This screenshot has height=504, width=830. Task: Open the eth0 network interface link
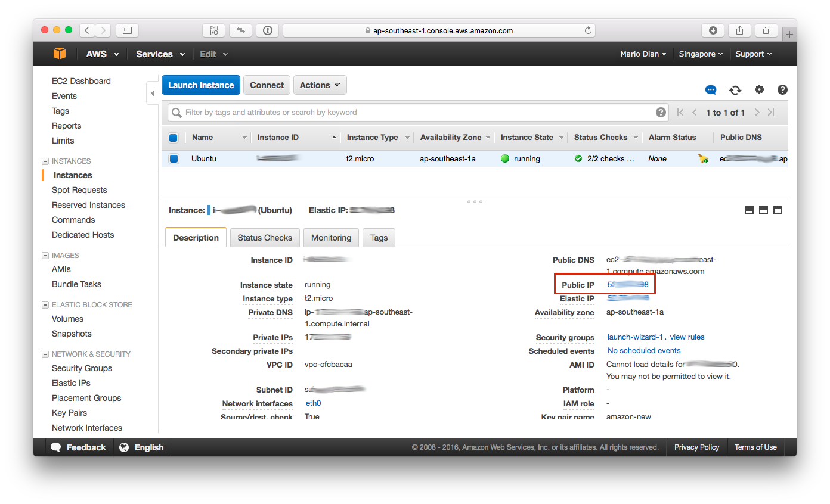314,403
